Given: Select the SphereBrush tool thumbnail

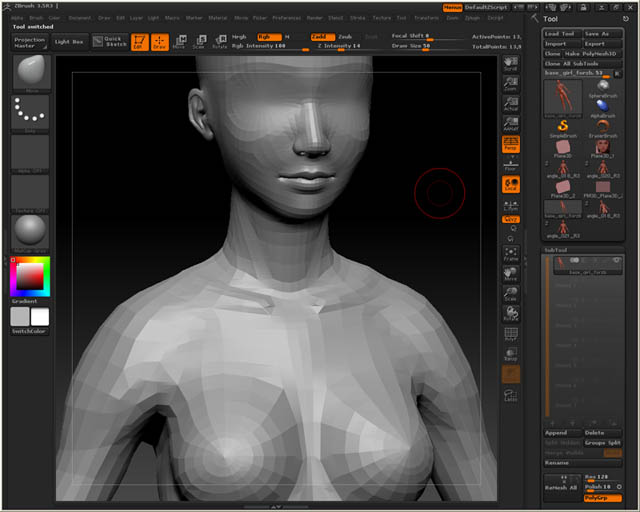Looking at the screenshot, I should coord(603,88).
